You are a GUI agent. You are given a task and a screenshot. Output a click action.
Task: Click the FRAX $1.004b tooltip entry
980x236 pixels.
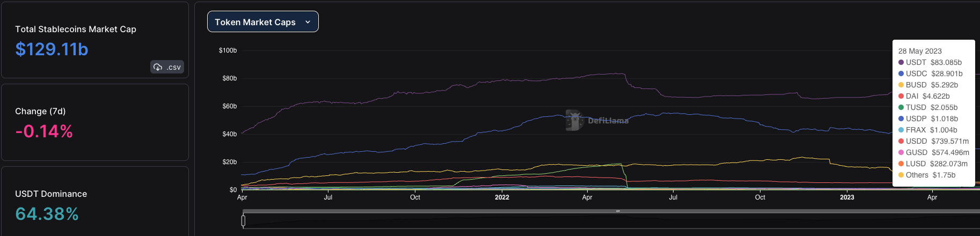928,130
